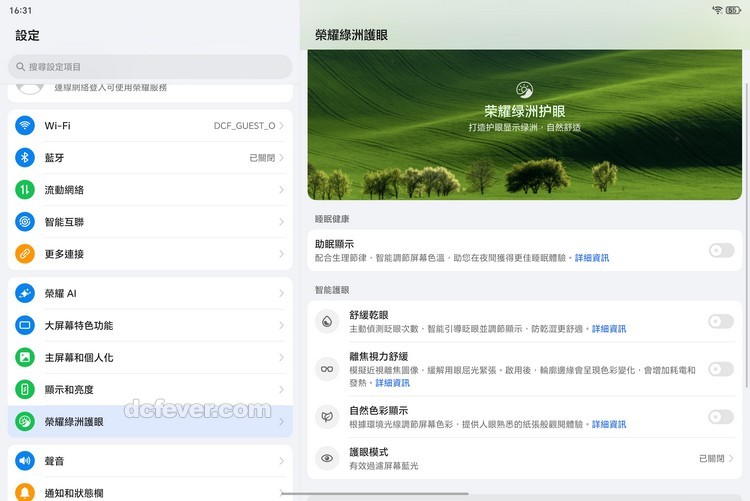Tap 護眼模式 chevron beside 已關閉
750x501 pixels.
731,458
